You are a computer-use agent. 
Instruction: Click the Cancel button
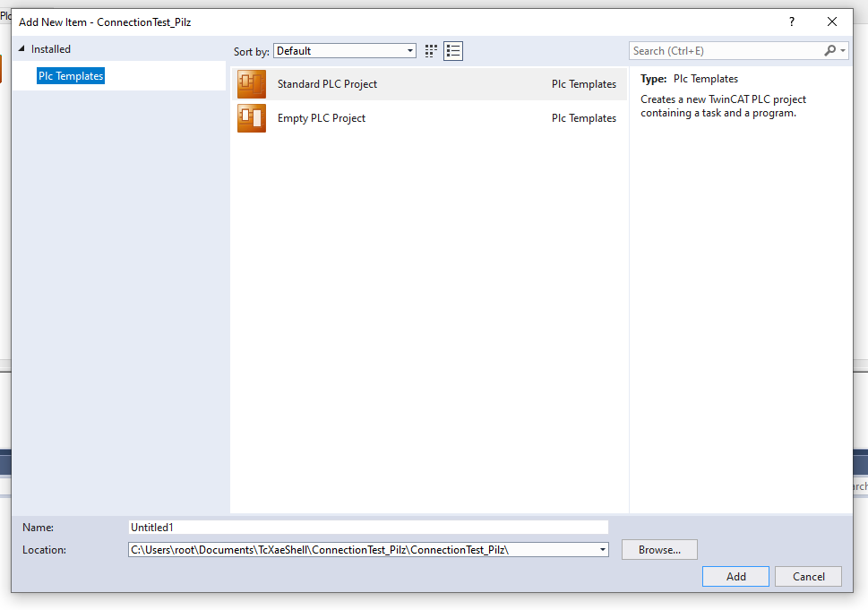(808, 576)
